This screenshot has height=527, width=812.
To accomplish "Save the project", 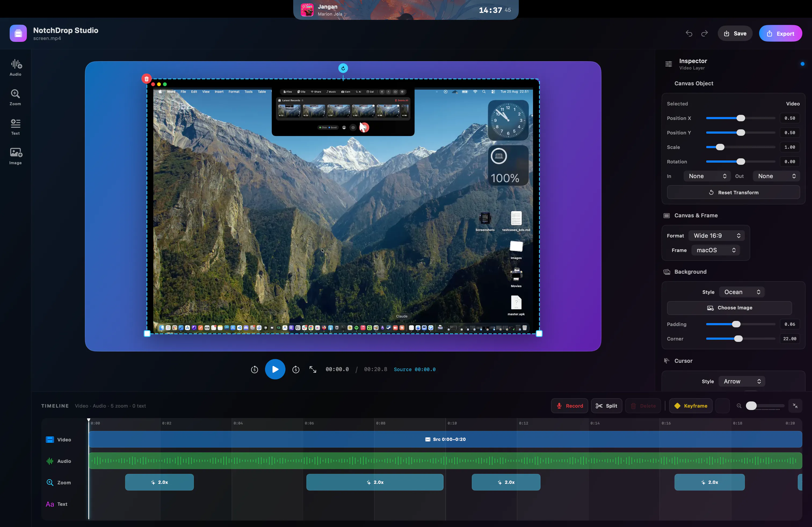I will tap(735, 33).
